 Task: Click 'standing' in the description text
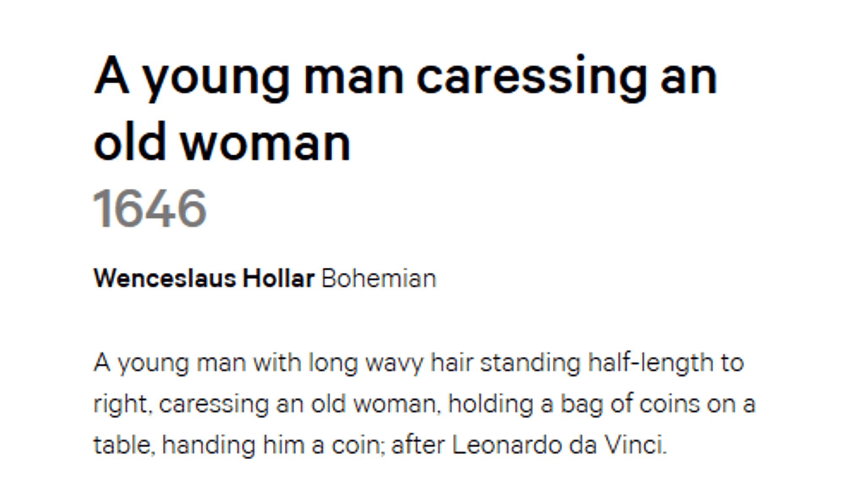530,364
